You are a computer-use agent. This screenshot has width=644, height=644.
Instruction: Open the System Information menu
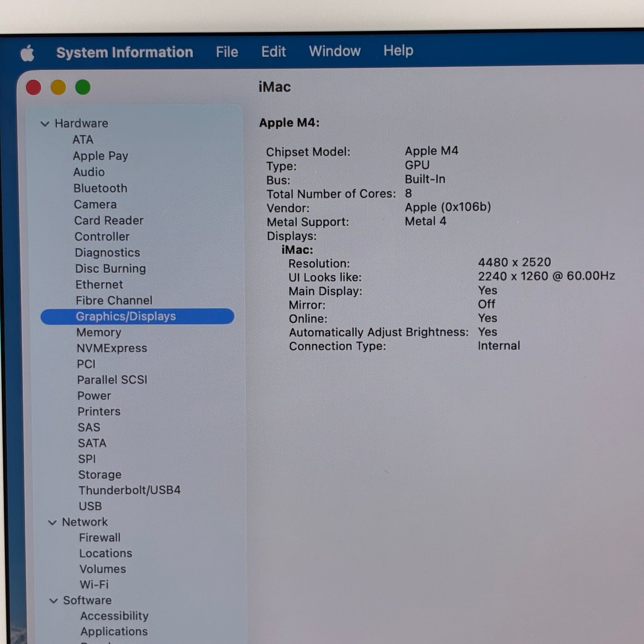click(125, 52)
